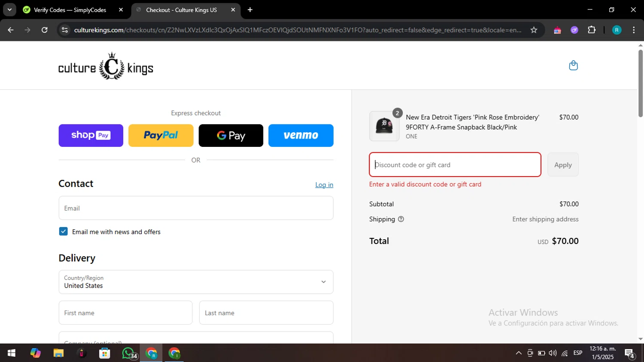
Task: Uncheck Email me with news and offers
Action: coord(63,231)
